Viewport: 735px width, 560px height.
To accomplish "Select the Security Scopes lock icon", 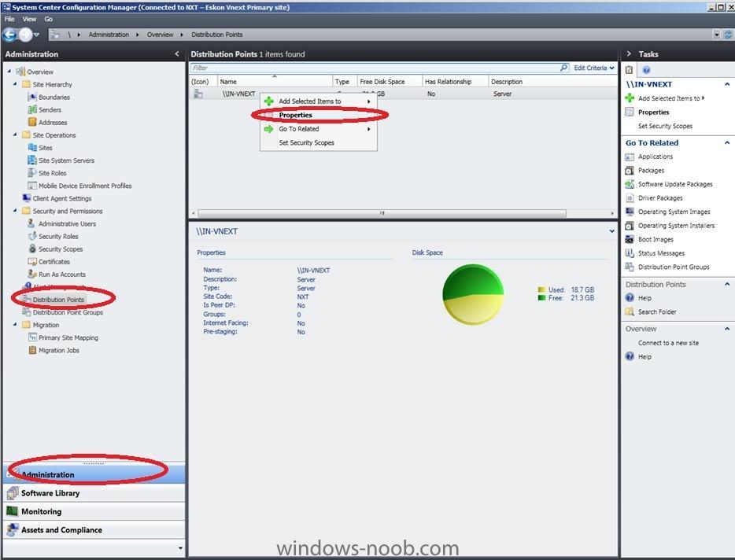I will click(32, 249).
